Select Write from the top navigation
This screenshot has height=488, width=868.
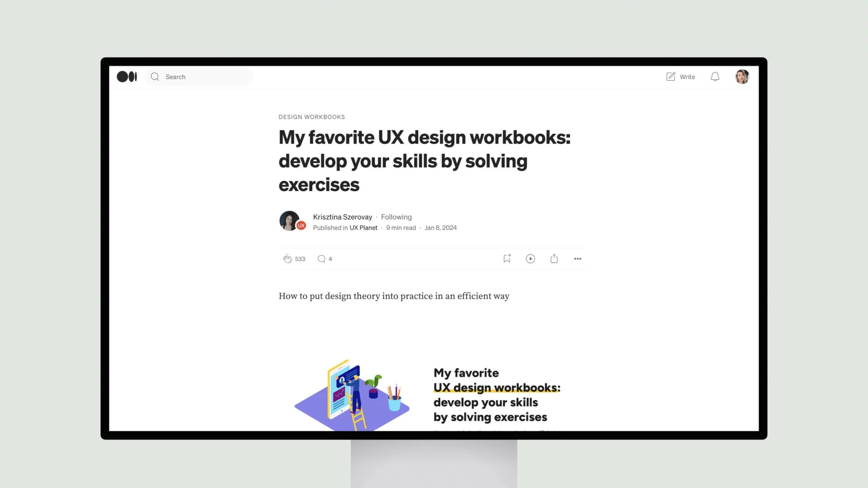point(680,76)
